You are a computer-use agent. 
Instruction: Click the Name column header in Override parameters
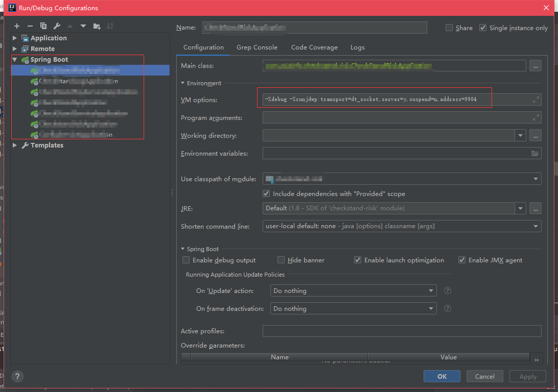click(280, 357)
